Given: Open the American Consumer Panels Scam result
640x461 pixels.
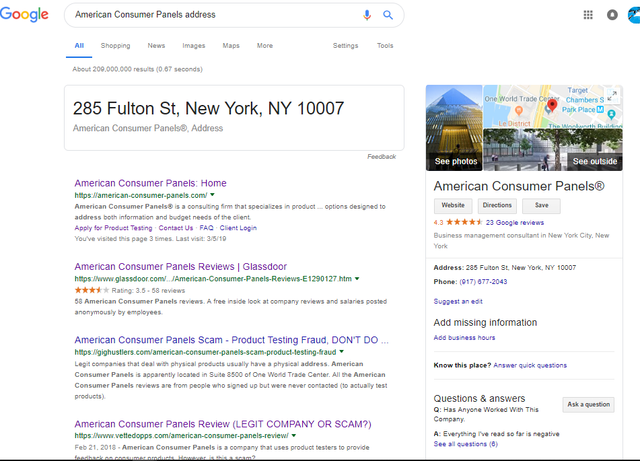Looking at the screenshot, I should (x=231, y=340).
